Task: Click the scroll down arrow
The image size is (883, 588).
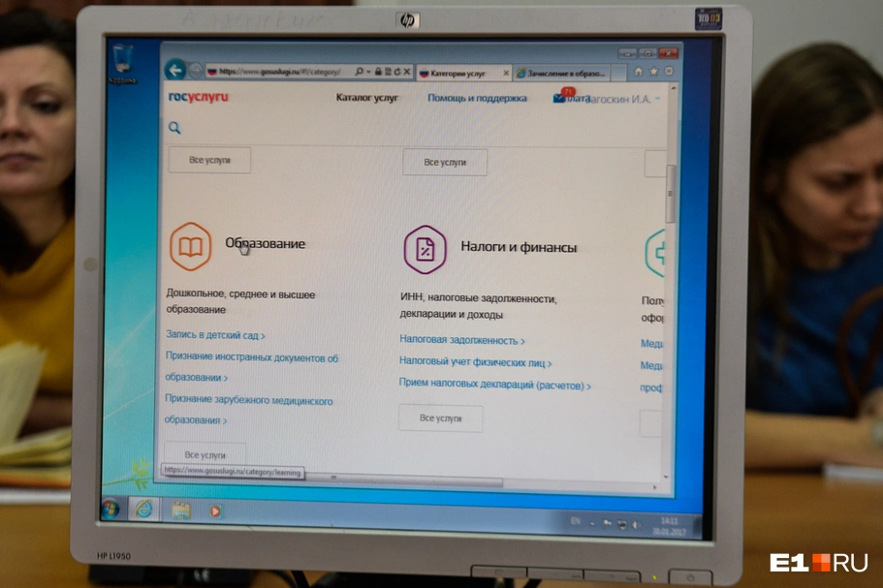Action: click(666, 478)
